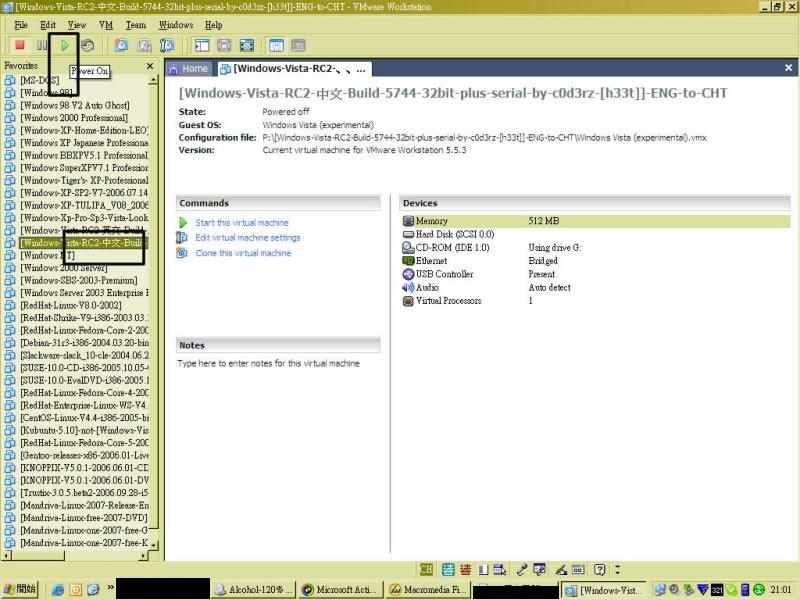Select [Windows Server 2003 Enterprise] favorite
The width and height of the screenshot is (800, 600).
click(x=84, y=293)
